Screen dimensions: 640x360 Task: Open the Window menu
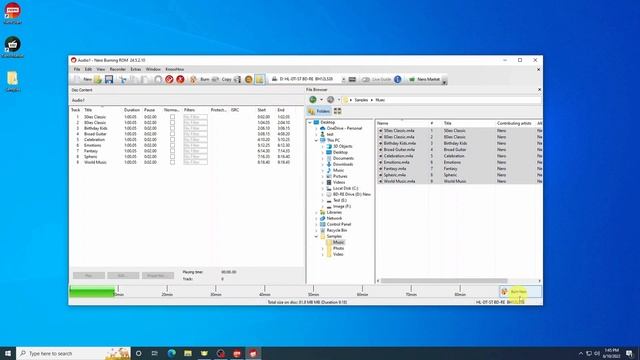pyautogui.click(x=153, y=69)
